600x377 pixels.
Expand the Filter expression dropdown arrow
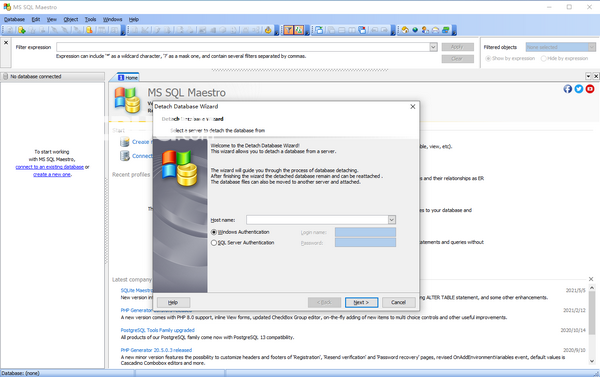click(433, 47)
